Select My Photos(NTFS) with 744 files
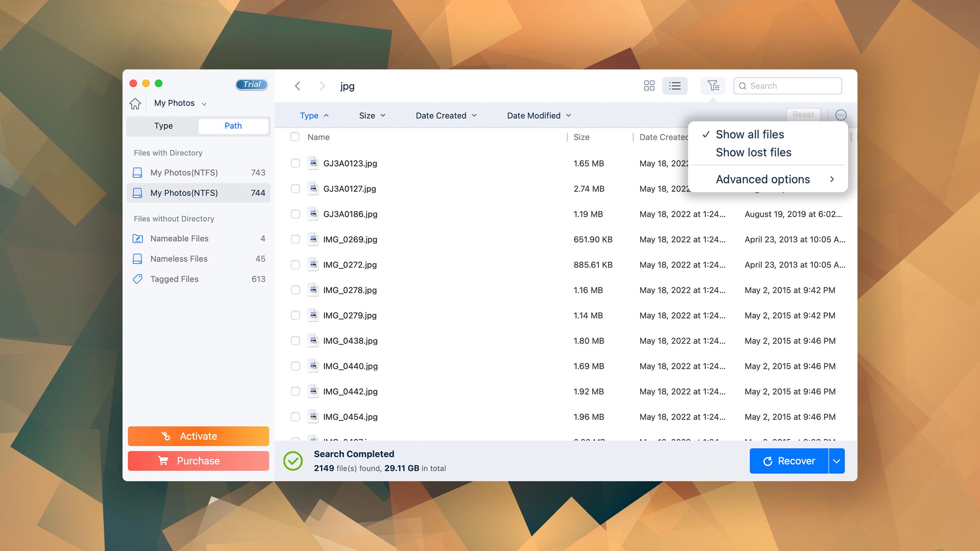980x551 pixels. (x=198, y=193)
